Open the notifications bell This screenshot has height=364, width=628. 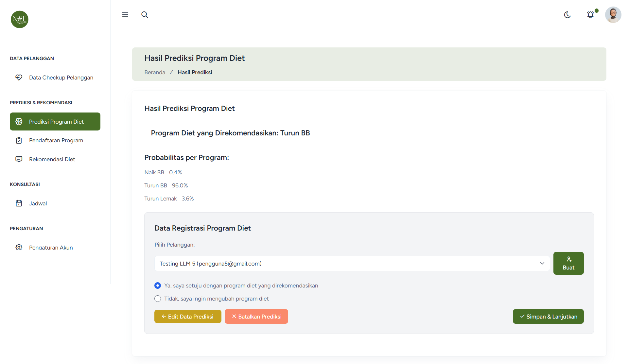(x=591, y=15)
